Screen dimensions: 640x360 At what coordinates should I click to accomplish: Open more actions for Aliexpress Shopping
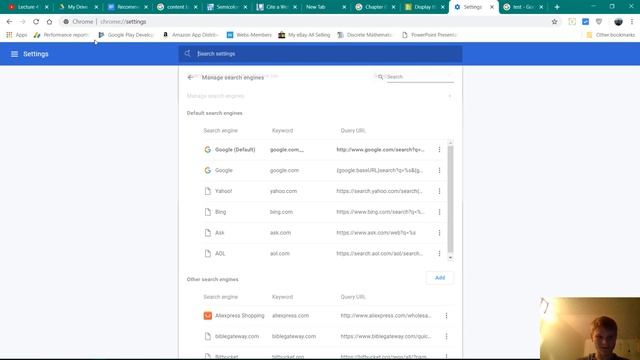click(x=446, y=316)
